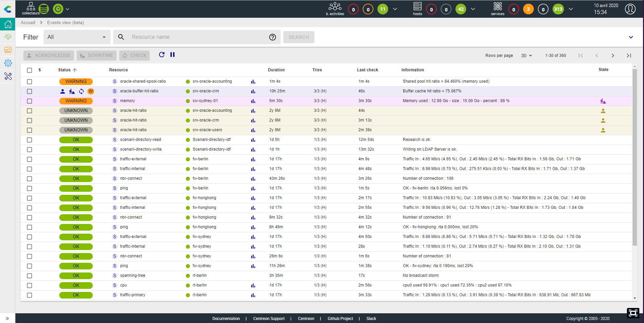Open the Filter All dropdown
Viewport: 644px width, 323px height.
[77, 37]
